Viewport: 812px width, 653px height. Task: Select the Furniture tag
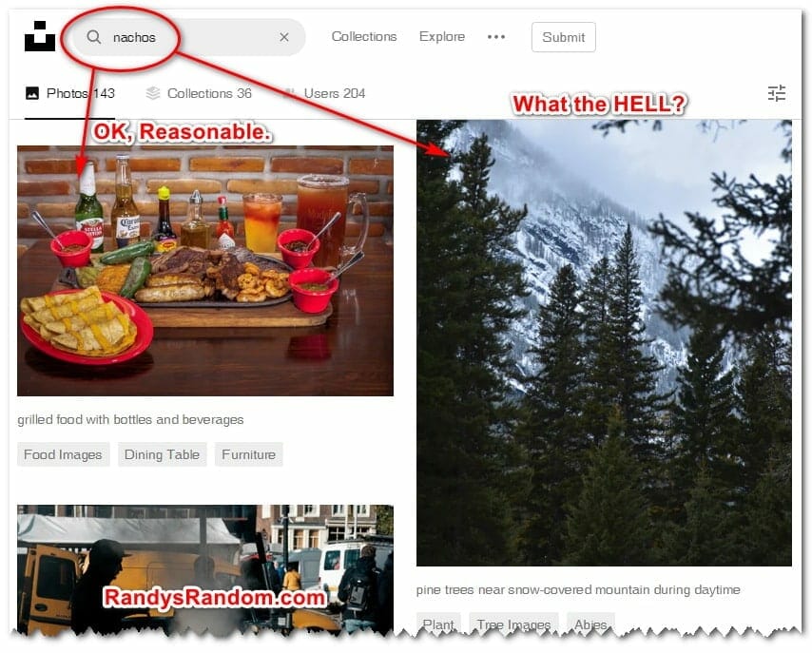pyautogui.click(x=248, y=454)
